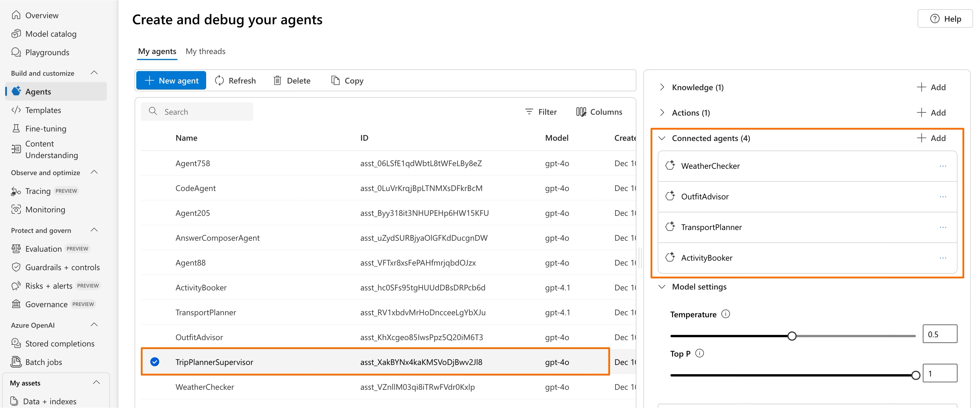This screenshot has height=408, width=980.
Task: Collapse My assets section
Action: tap(97, 383)
